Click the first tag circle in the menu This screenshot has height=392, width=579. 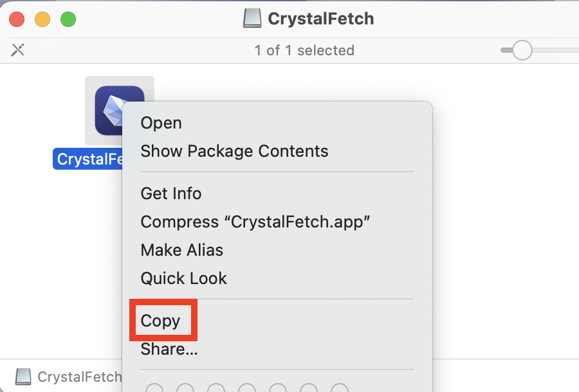(x=154, y=388)
